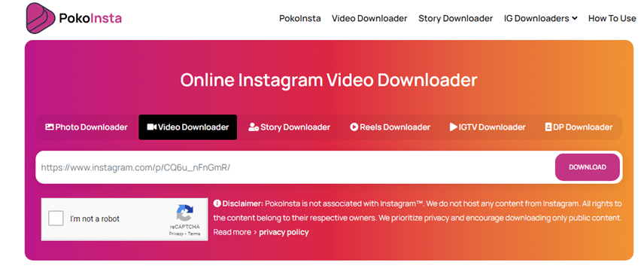Click the Disclaimer bold label

click(x=243, y=203)
